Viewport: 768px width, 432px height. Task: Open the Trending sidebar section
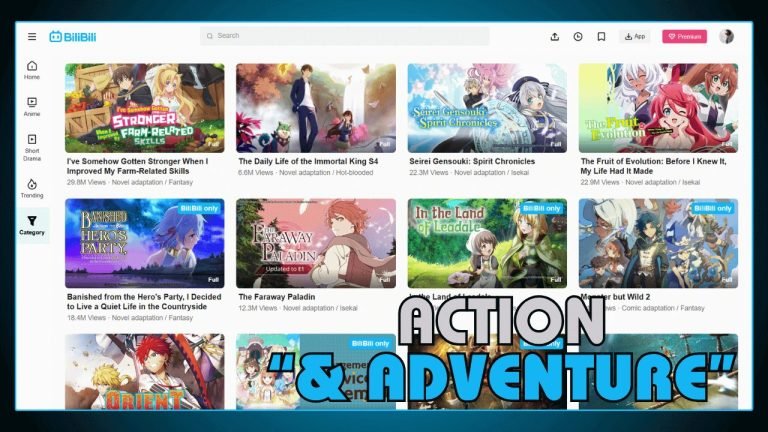click(32, 189)
